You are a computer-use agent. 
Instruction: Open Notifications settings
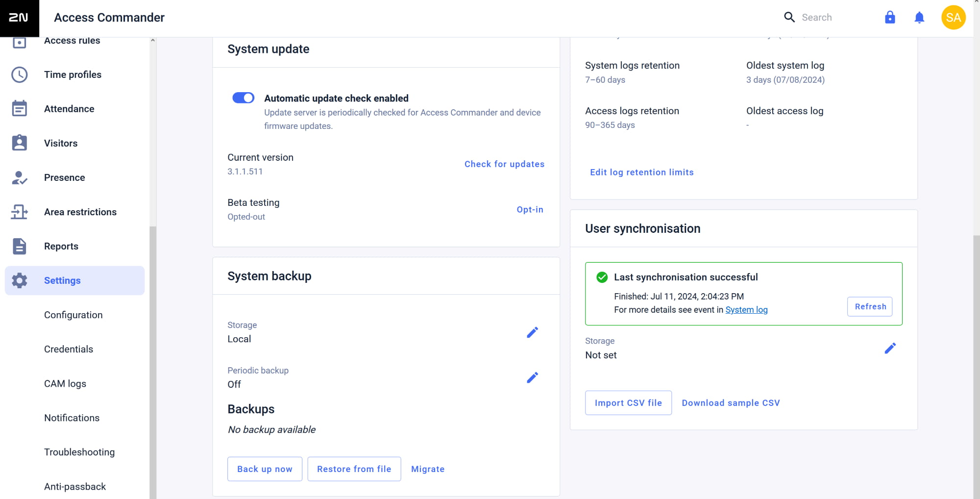coord(72,418)
